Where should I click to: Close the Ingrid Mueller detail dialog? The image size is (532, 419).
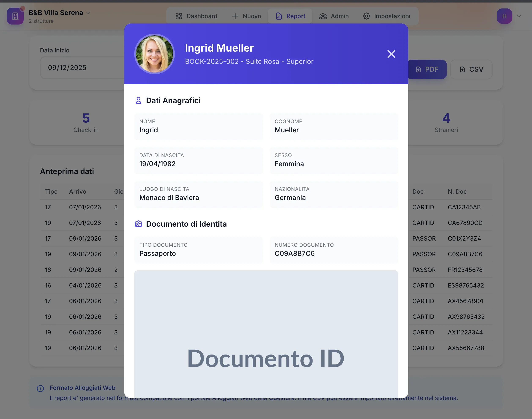391,54
